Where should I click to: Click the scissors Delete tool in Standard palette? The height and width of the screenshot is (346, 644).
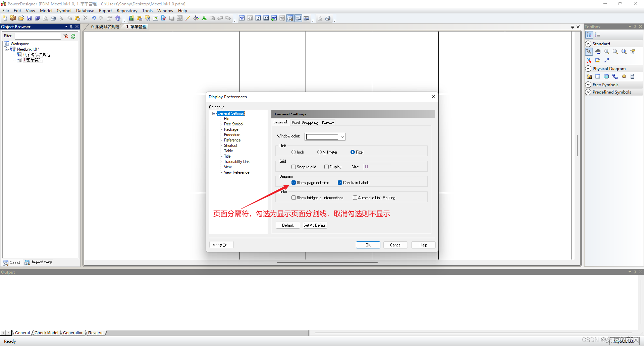coord(589,60)
